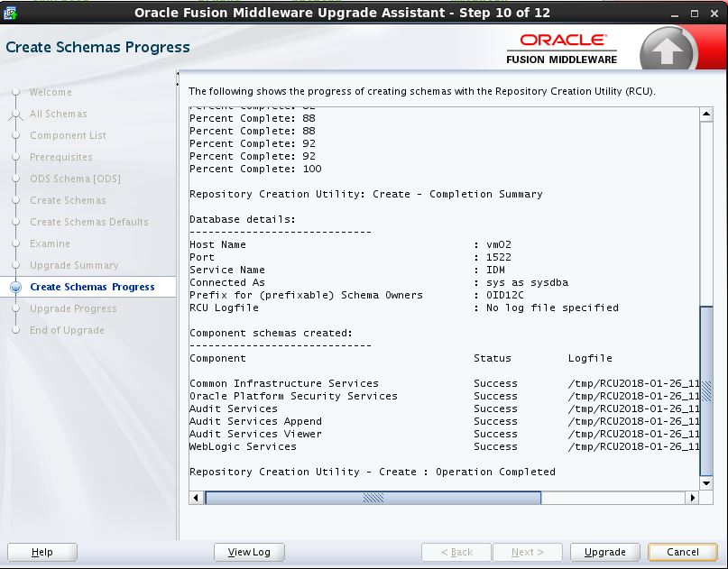Click the Host Name vm02 line
This screenshot has height=569, width=728.
click(x=351, y=244)
